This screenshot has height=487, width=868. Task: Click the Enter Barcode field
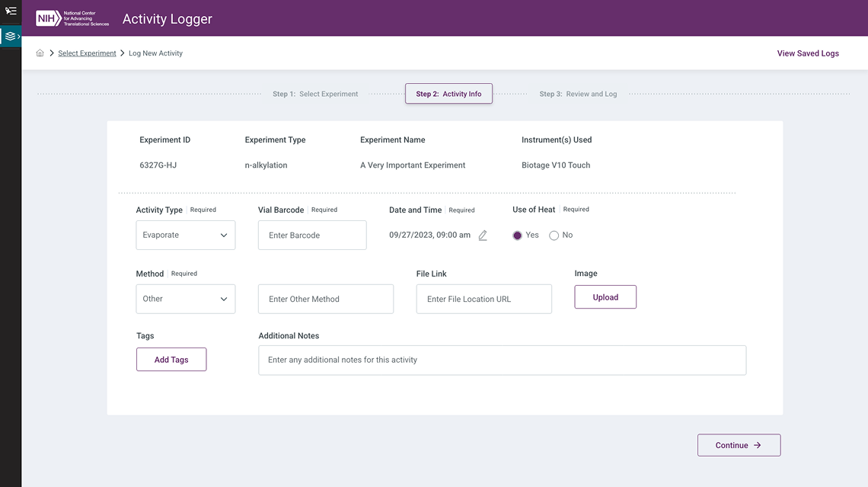click(x=312, y=235)
